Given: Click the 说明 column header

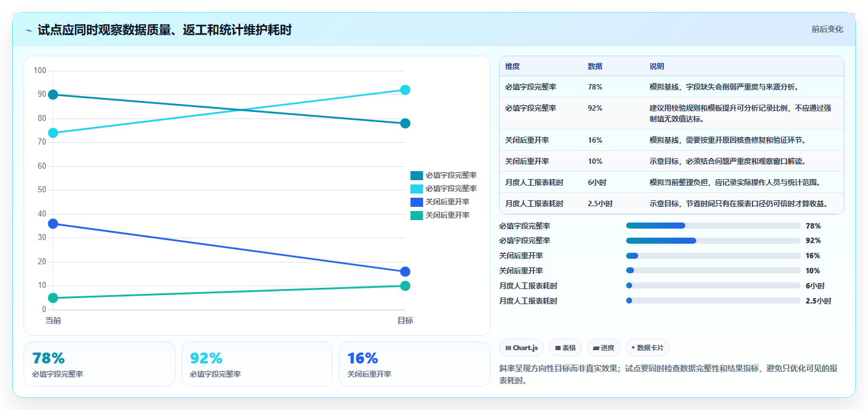Looking at the screenshot, I should click(x=657, y=66).
